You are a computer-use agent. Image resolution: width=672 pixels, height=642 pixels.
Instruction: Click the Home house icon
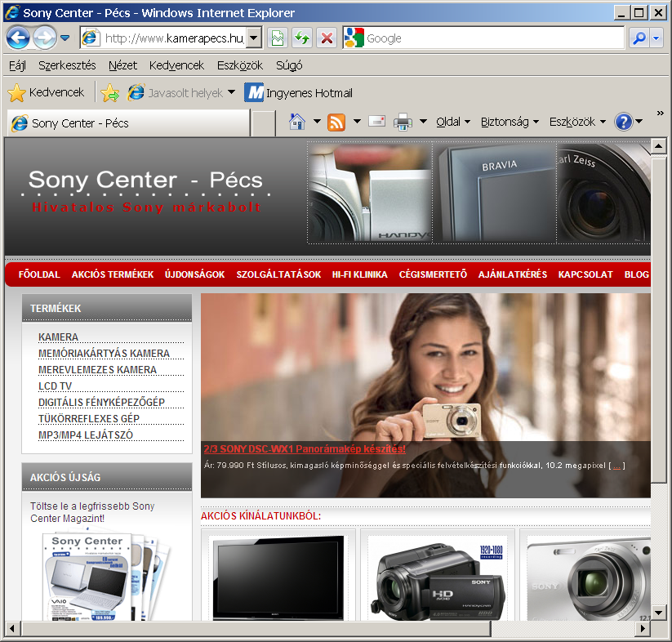[297, 123]
